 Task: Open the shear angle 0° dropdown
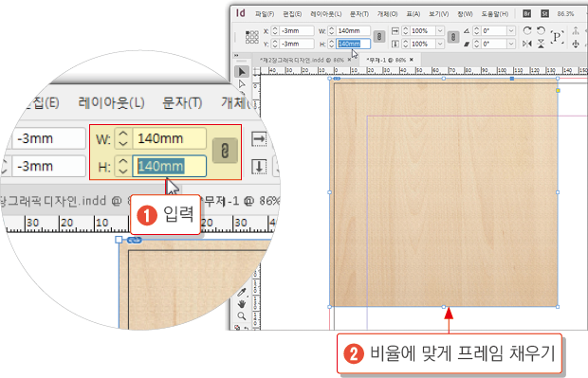[511, 44]
